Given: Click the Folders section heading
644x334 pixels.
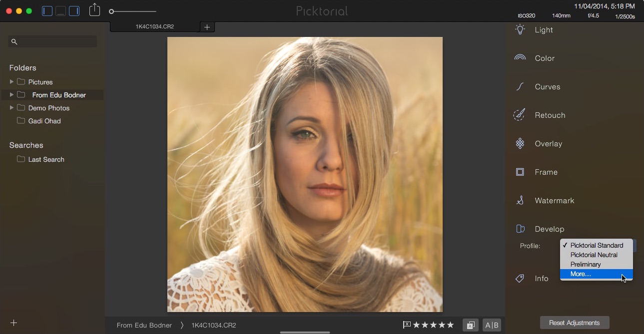Looking at the screenshot, I should click(x=22, y=67).
